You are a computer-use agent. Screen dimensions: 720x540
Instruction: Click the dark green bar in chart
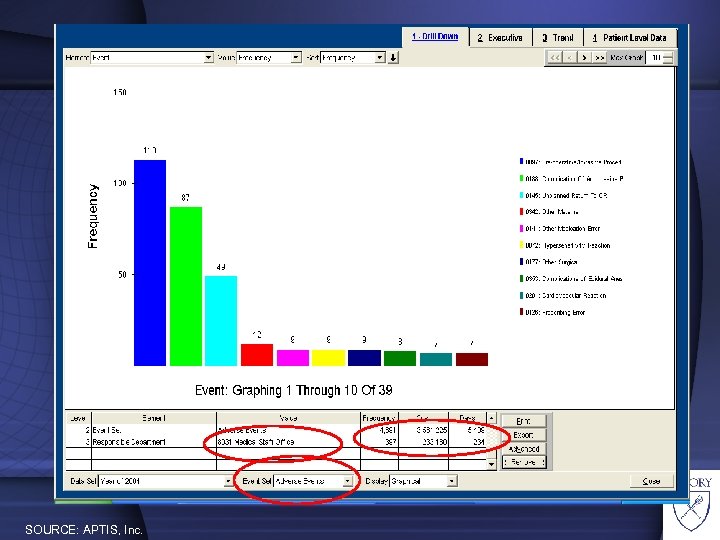(x=400, y=358)
